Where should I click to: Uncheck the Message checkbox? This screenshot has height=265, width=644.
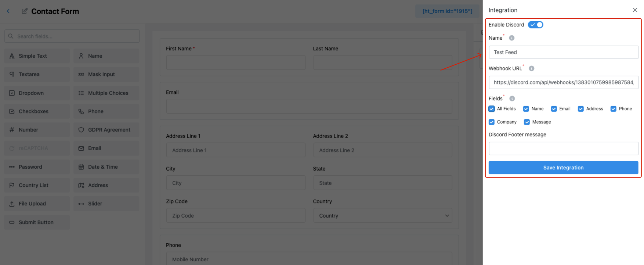(527, 122)
